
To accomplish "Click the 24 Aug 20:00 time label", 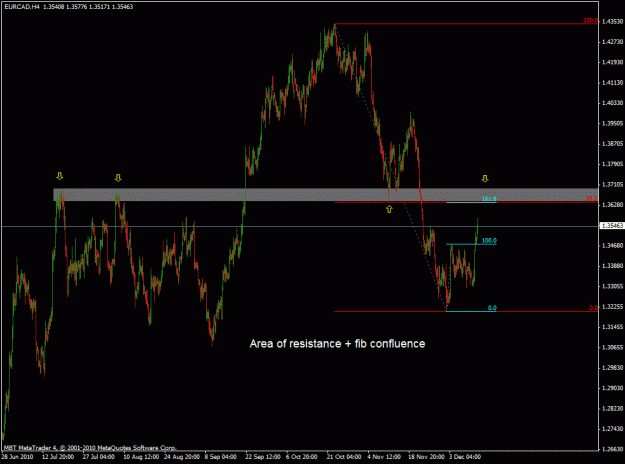I will tap(181, 457).
